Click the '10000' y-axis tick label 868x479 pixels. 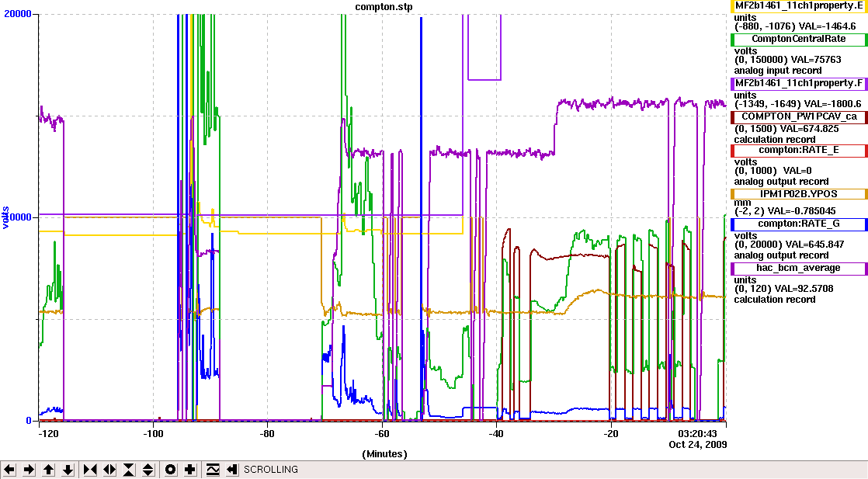[x=18, y=217]
